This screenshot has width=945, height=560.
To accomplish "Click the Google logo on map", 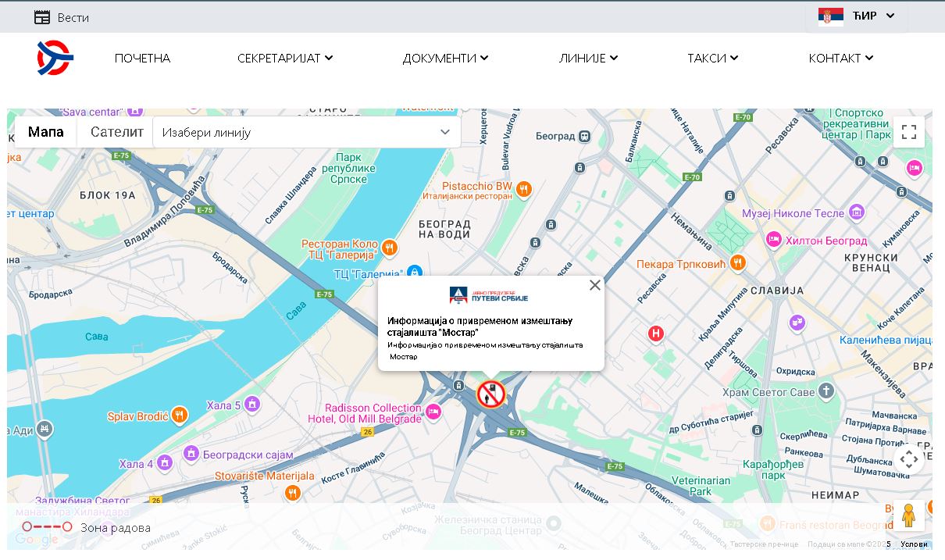I will point(37,540).
